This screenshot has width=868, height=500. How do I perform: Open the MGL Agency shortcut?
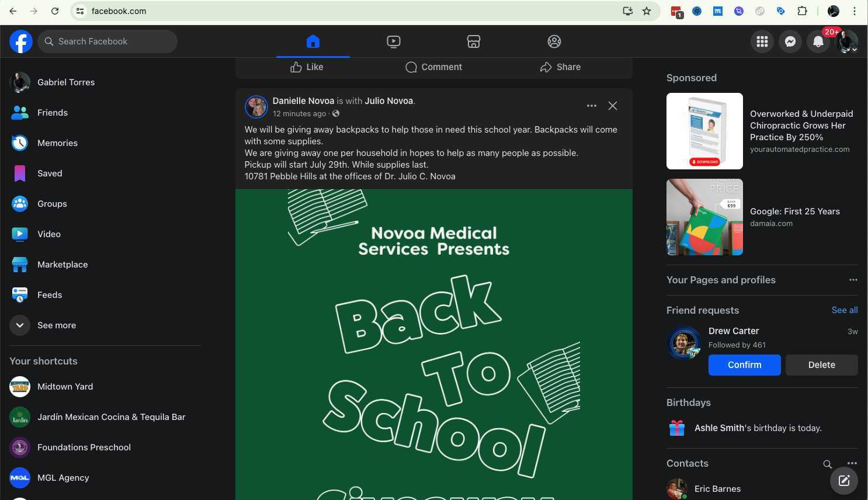(x=105, y=478)
